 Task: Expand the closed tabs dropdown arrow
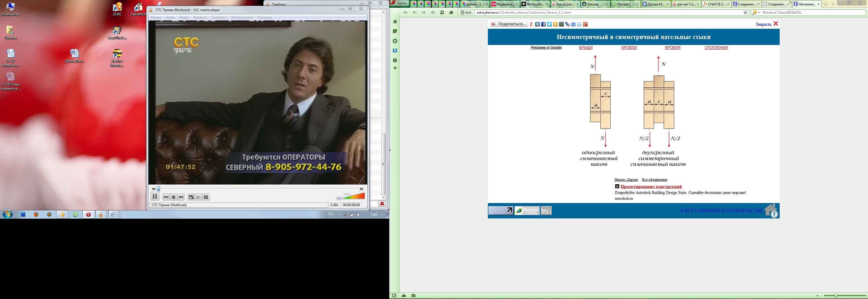coord(833,4)
